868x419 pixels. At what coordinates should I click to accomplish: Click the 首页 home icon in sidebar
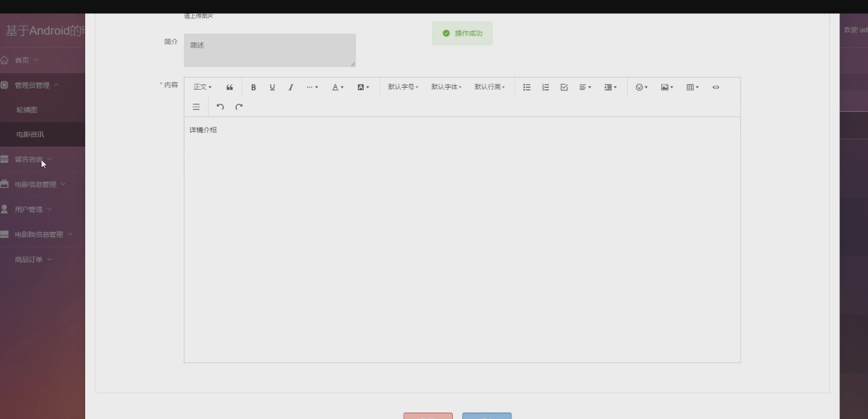[x=4, y=60]
